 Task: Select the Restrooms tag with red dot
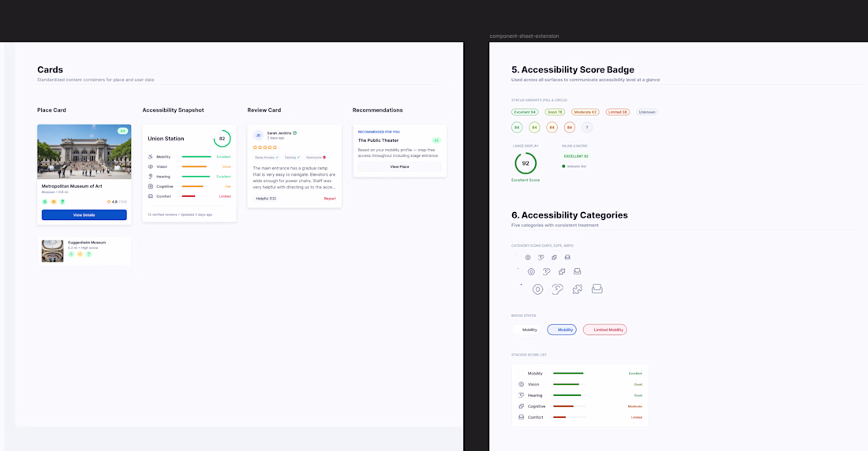pyautogui.click(x=316, y=157)
